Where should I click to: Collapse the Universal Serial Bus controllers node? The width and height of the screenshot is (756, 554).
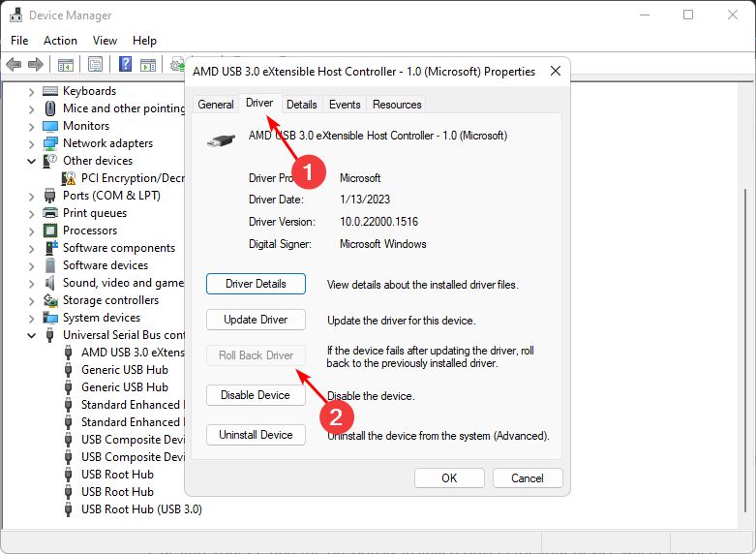pos(31,335)
